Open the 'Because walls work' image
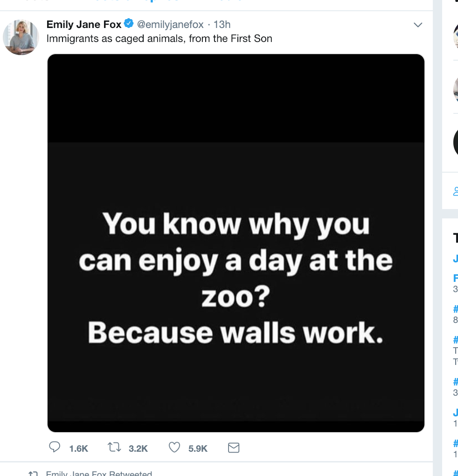Screen dimensions: 458x476 [x=236, y=243]
